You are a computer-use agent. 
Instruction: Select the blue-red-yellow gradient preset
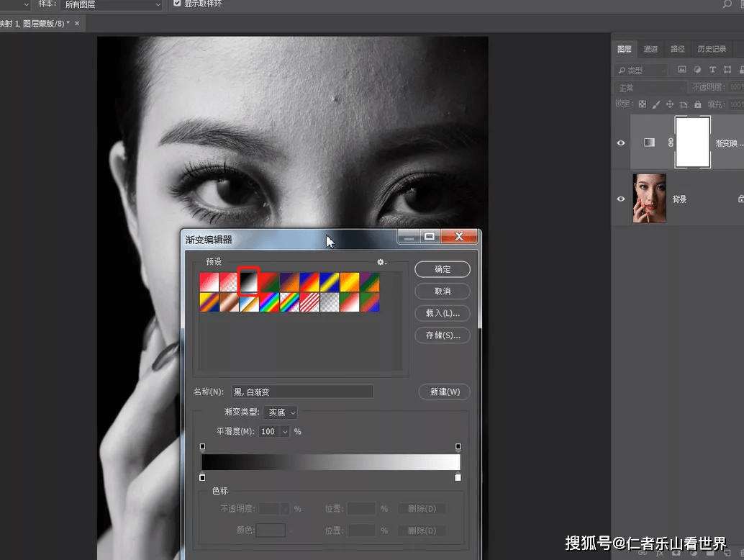[x=309, y=282]
